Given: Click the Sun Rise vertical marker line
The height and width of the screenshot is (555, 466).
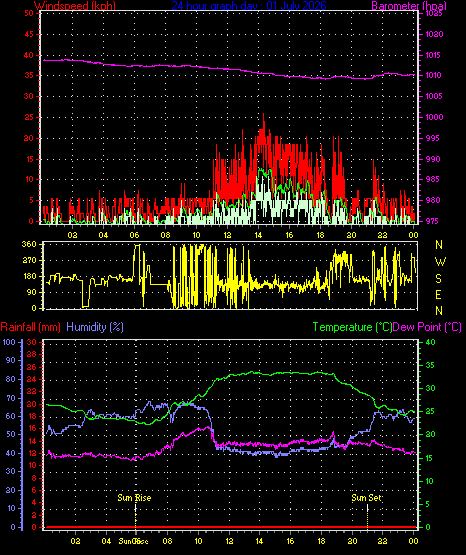Looking at the screenshot, I should point(136,516).
